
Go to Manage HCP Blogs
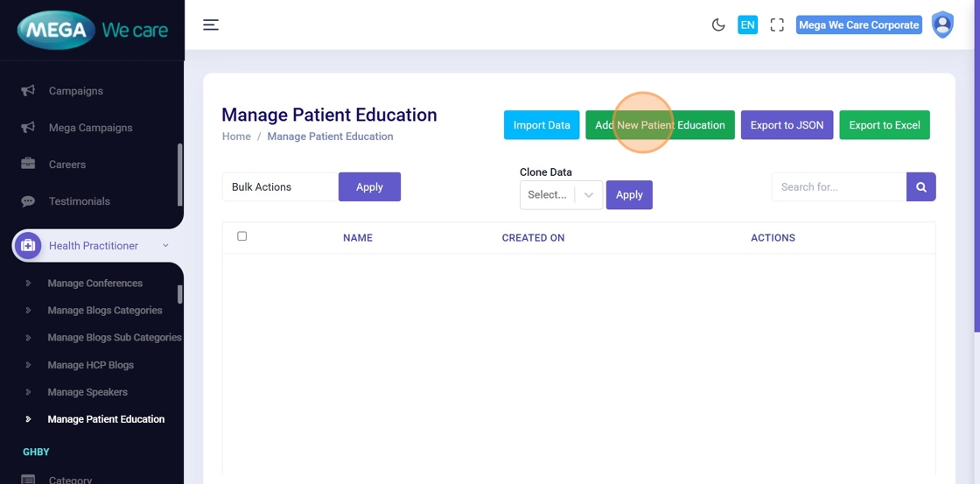pyautogui.click(x=90, y=365)
